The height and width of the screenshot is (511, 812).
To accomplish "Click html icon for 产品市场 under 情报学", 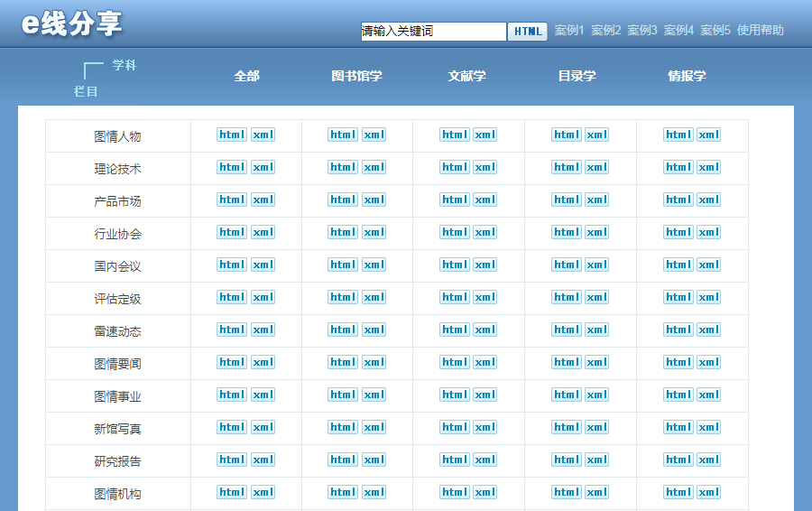I will (x=678, y=200).
